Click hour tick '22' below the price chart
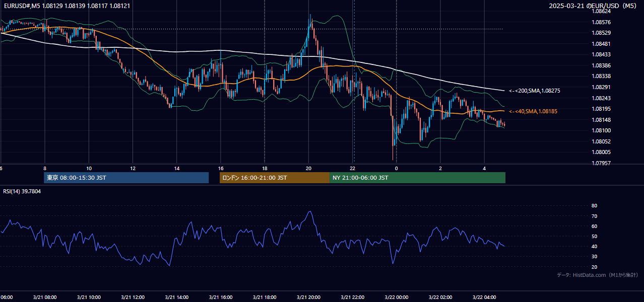 point(352,168)
